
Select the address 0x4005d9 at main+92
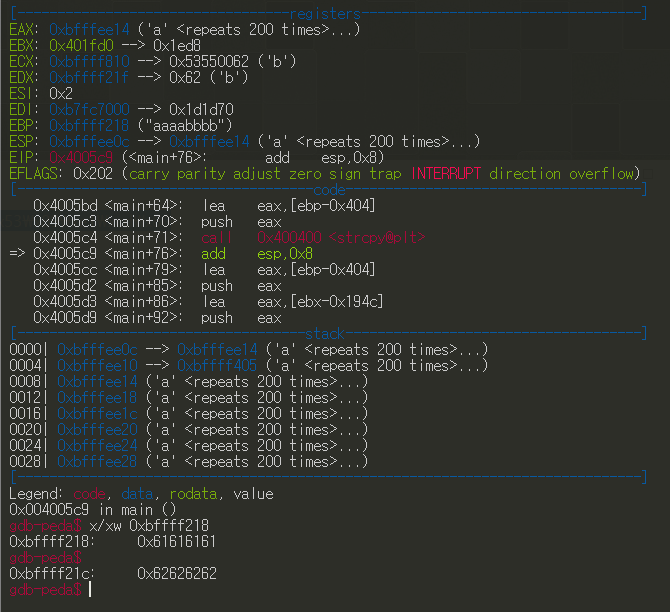pos(65,318)
